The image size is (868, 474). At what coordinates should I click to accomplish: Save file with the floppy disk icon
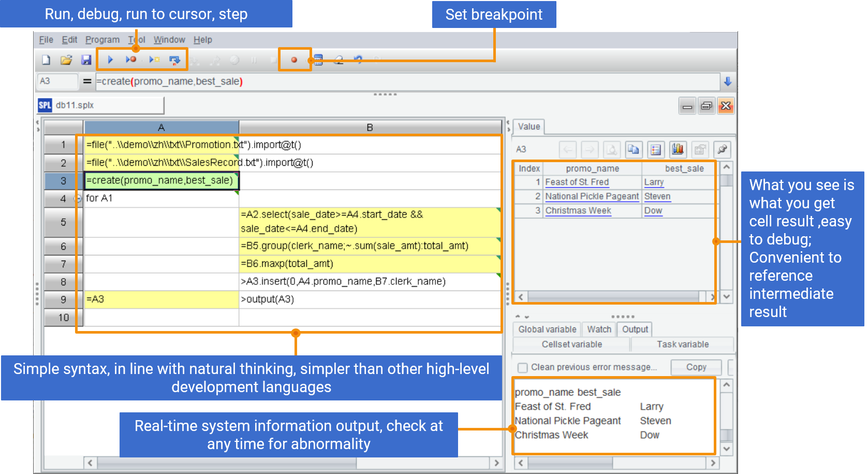86,60
